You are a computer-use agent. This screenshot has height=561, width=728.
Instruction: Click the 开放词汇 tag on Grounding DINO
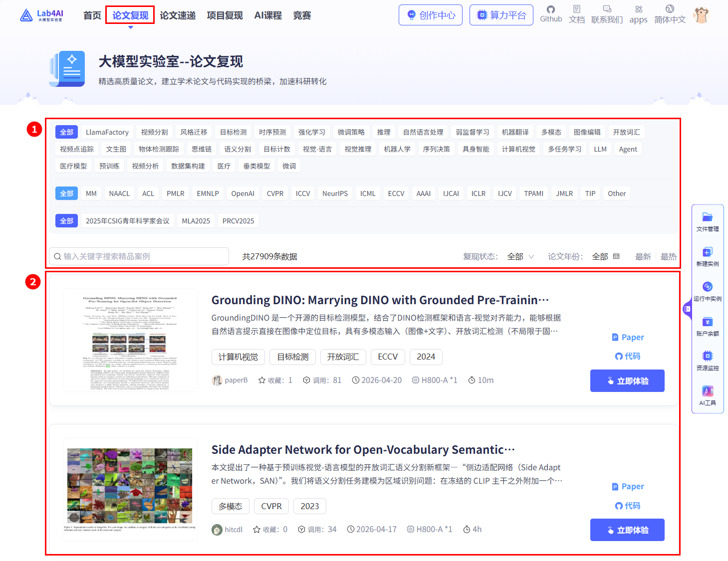[x=343, y=357]
